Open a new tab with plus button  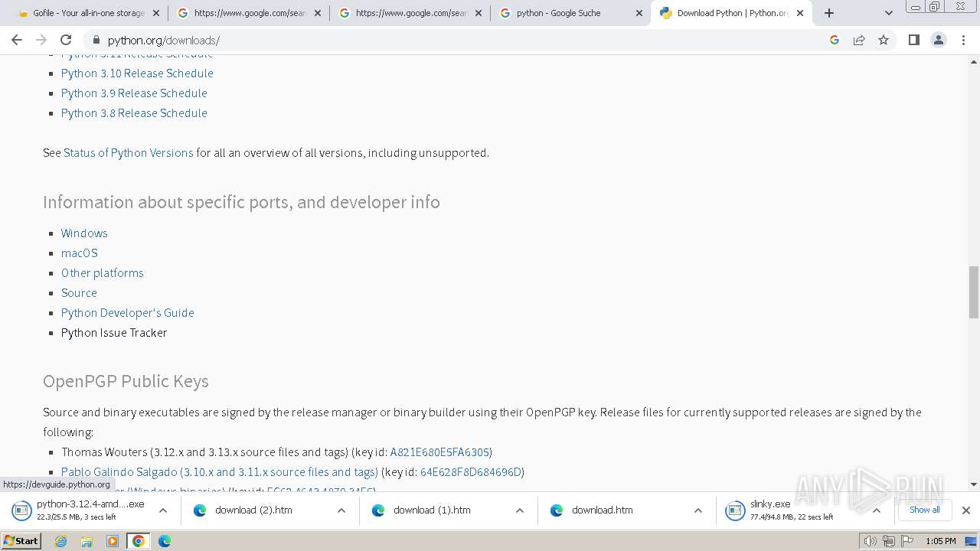(x=829, y=13)
